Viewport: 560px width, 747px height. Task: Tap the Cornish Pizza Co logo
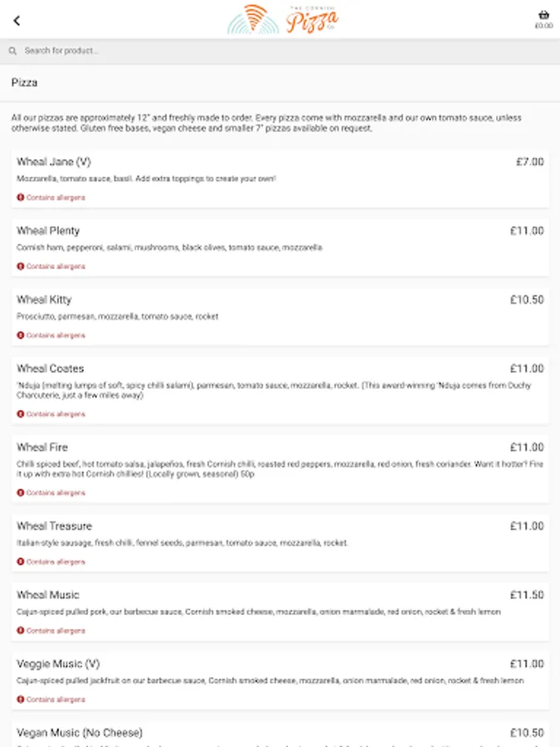coord(283,19)
